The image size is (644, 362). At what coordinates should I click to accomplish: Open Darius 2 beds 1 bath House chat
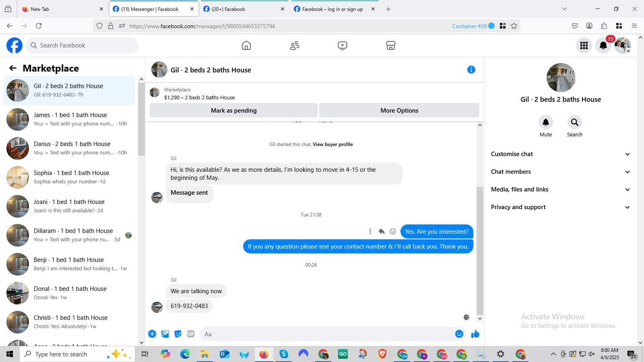tap(69, 148)
